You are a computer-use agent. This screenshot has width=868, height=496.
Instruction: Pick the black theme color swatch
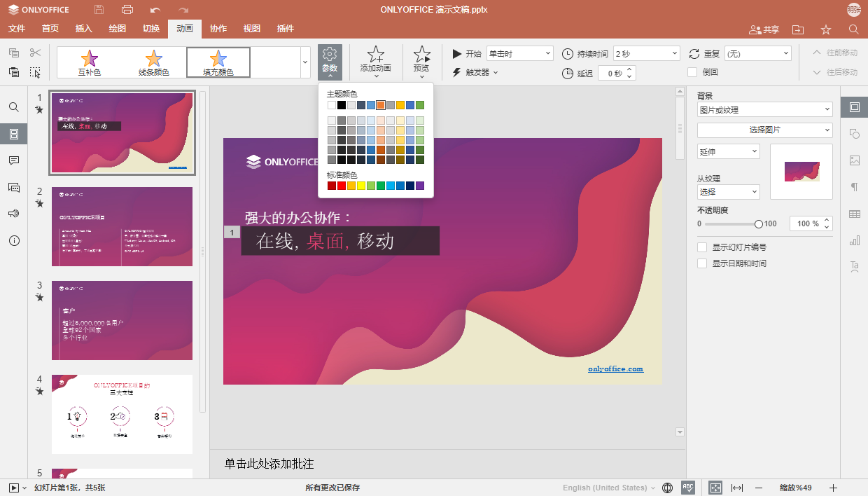(x=342, y=105)
